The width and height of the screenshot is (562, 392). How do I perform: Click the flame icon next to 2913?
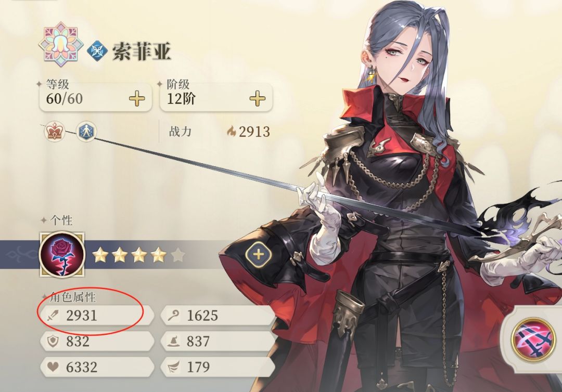(231, 132)
